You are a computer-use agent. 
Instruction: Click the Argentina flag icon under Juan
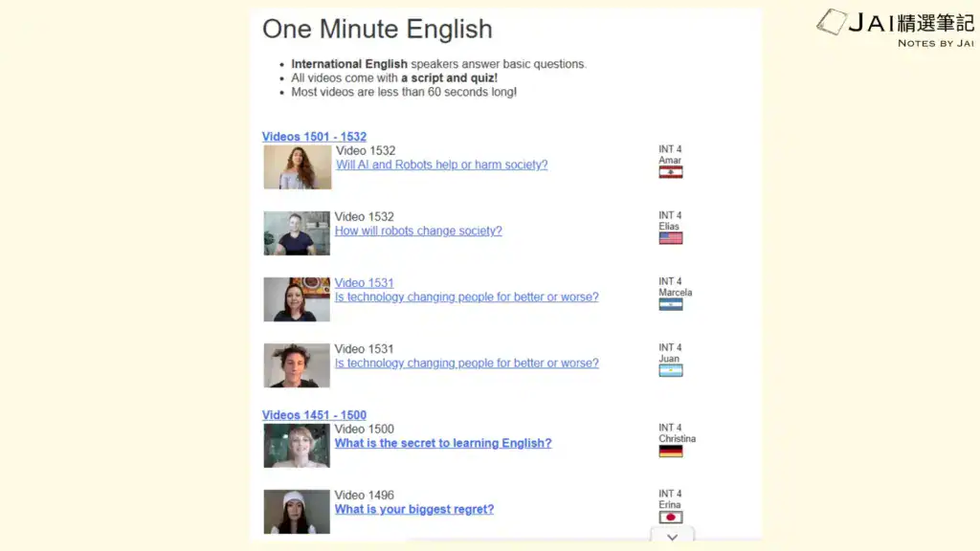click(670, 370)
